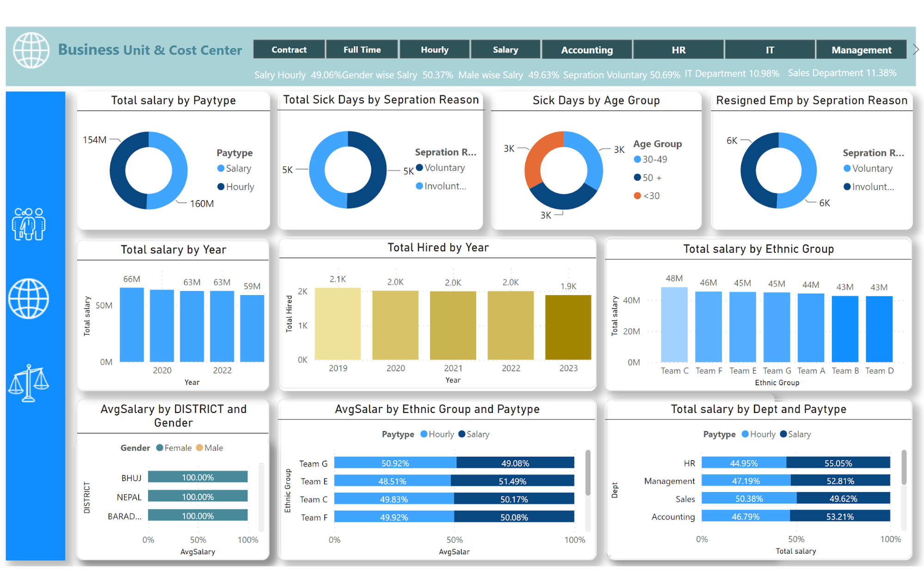This screenshot has height=570, width=924.
Task: Click the IT Department 10.98% text
Action: (x=732, y=73)
